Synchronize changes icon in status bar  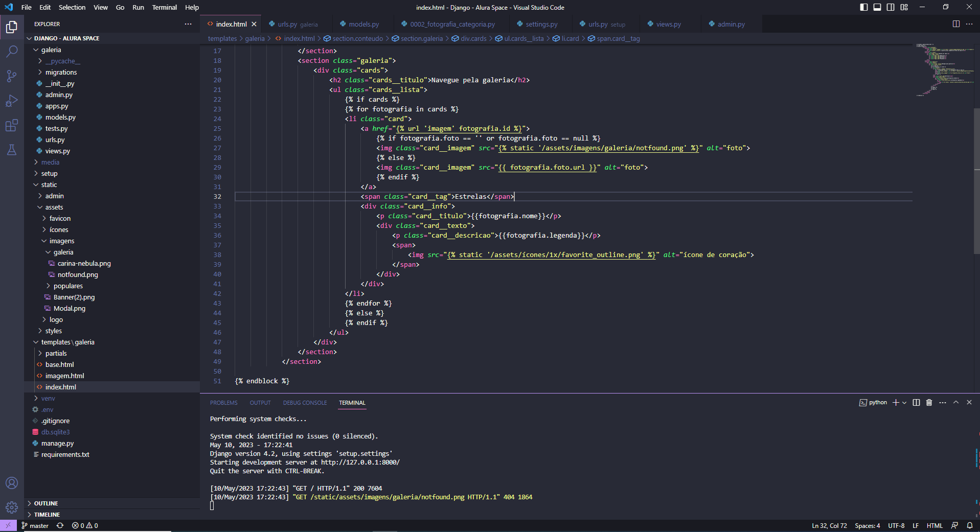[60, 525]
